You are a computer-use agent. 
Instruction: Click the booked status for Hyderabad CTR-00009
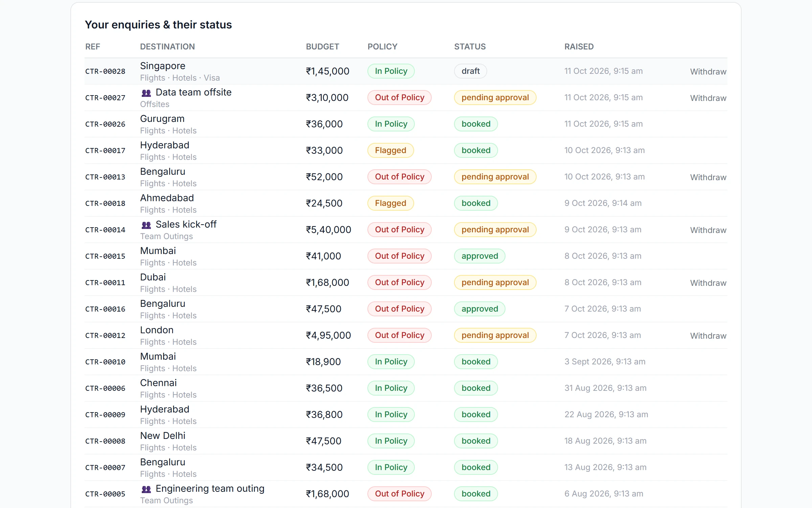pyautogui.click(x=476, y=415)
